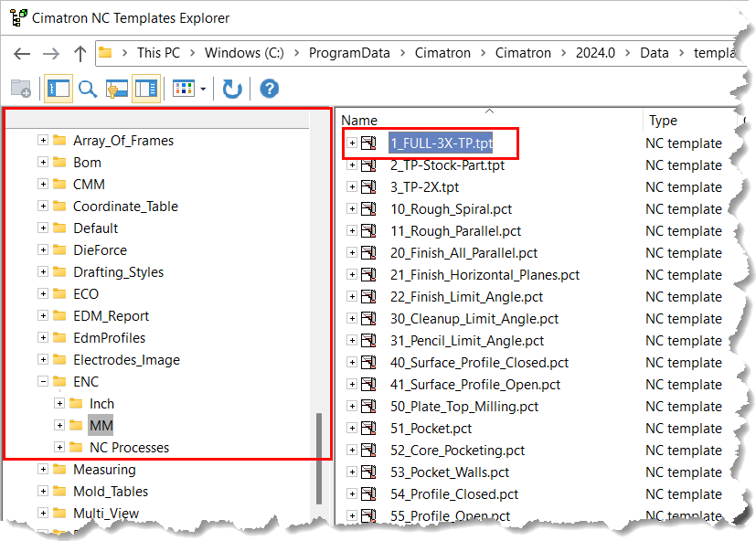Expand the MM subfolder
This screenshot has width=756, height=541.
tap(59, 425)
